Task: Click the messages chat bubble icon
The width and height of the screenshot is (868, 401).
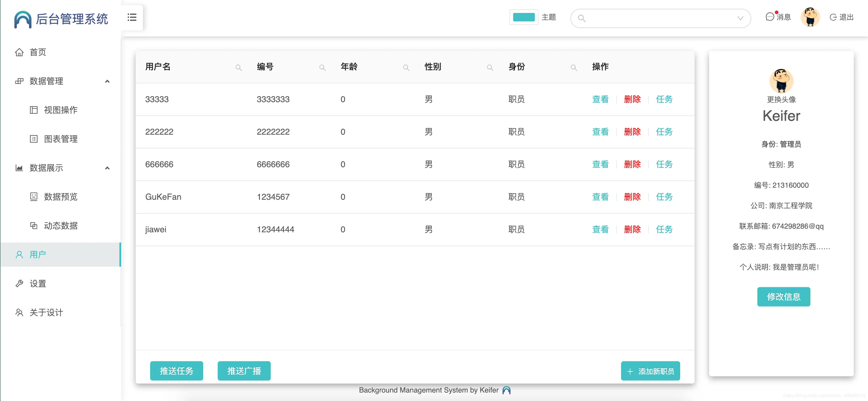Action: click(769, 17)
